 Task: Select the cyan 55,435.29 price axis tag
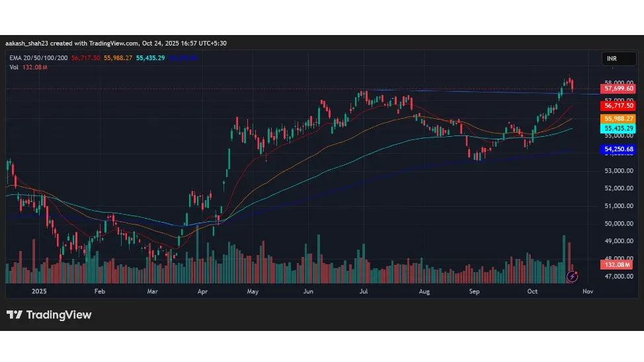[x=618, y=128]
